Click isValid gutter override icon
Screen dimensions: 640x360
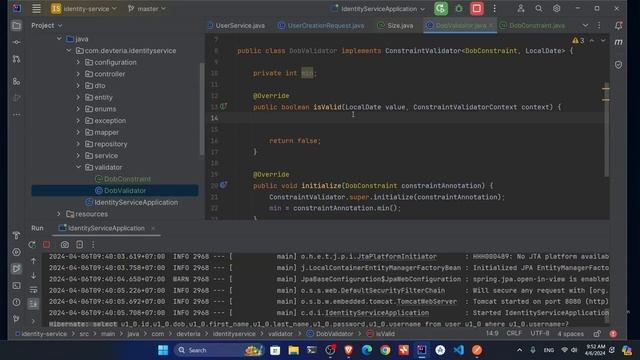coord(224,106)
